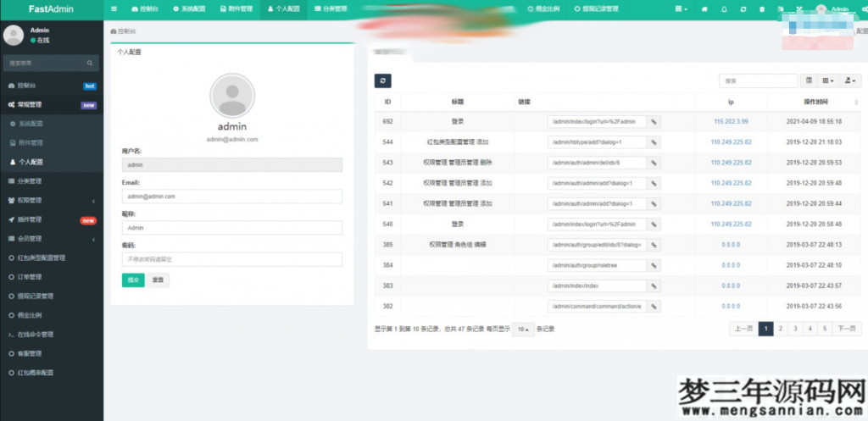The image size is (868, 421).
Task: Click link icon in row 540
Action: tap(654, 224)
